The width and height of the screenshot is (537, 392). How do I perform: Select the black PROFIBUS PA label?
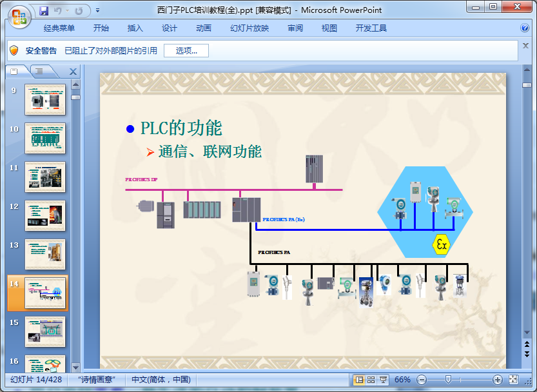(274, 252)
